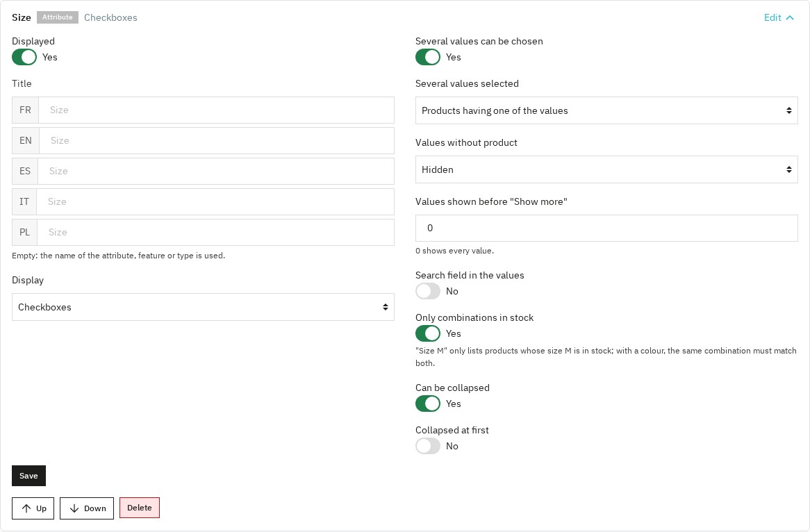Move the Size filter Up
This screenshot has height=532, width=810.
(33, 508)
